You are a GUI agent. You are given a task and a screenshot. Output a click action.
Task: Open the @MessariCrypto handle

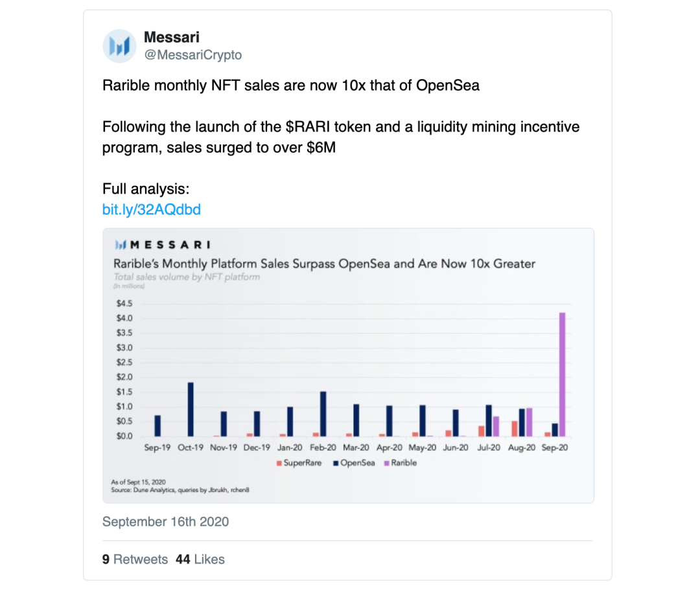point(193,55)
